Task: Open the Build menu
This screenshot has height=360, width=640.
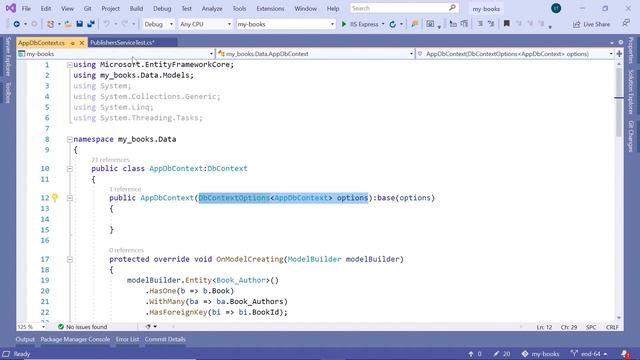Action: 136,8
